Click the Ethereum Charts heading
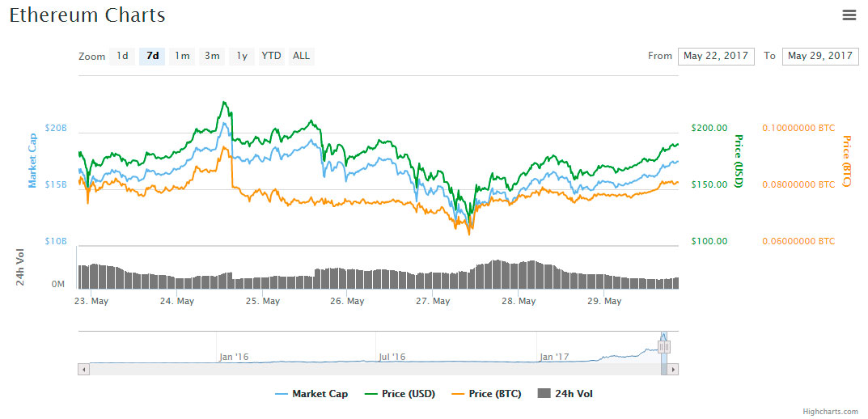The width and height of the screenshot is (868, 419). [x=87, y=15]
